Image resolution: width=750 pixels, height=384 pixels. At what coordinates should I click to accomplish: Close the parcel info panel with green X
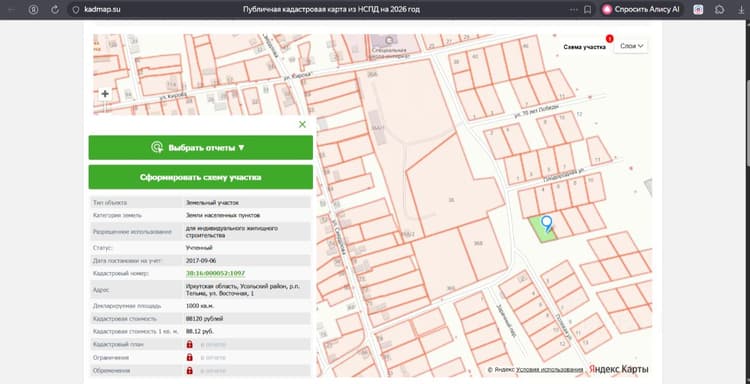pyautogui.click(x=302, y=124)
